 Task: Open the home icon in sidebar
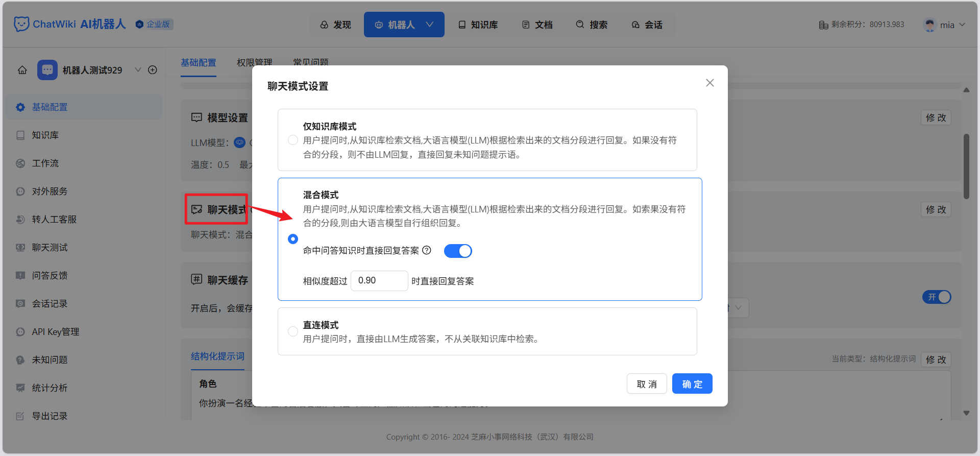tap(22, 70)
